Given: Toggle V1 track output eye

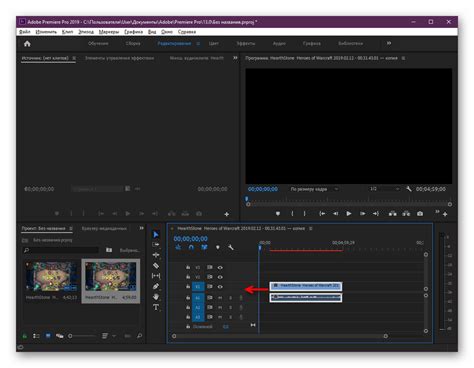Looking at the screenshot, I should tap(220, 287).
